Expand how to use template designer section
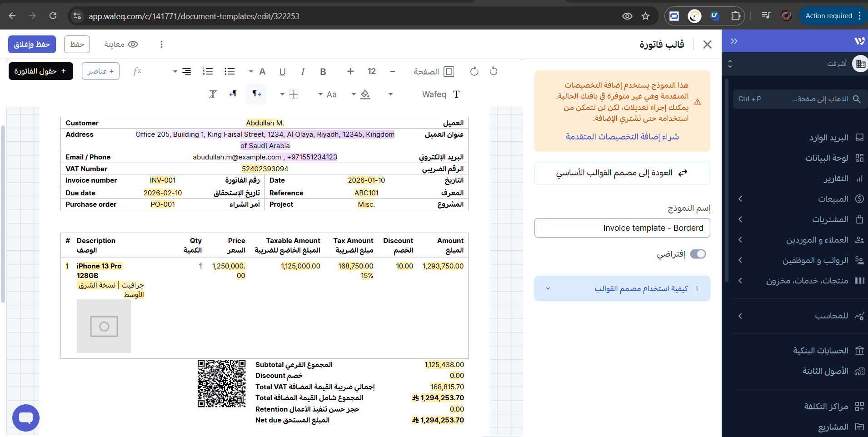The width and height of the screenshot is (868, 437). tap(622, 288)
